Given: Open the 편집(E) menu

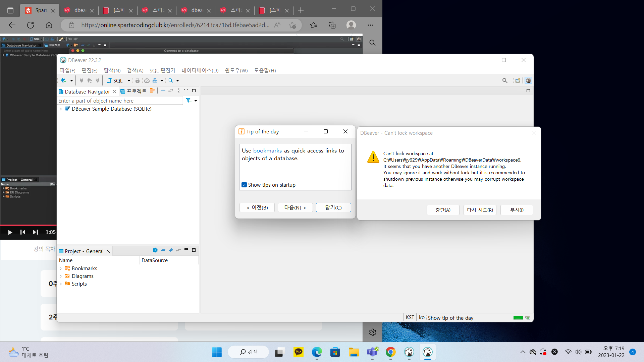Looking at the screenshot, I should pyautogui.click(x=90, y=70).
